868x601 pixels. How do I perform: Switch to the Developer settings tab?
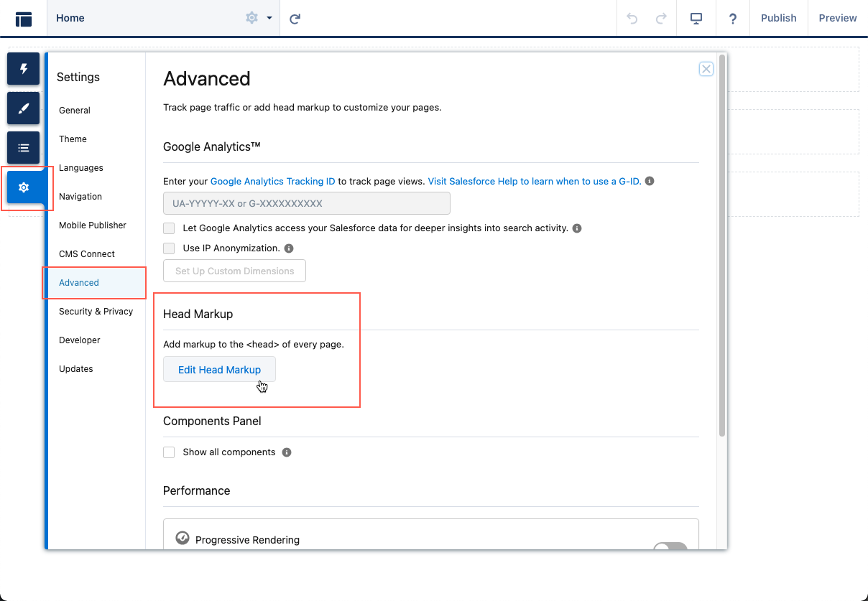pyautogui.click(x=80, y=340)
